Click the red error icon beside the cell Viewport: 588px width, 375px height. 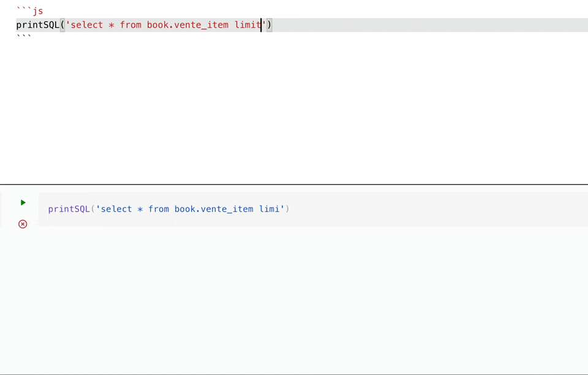click(23, 224)
